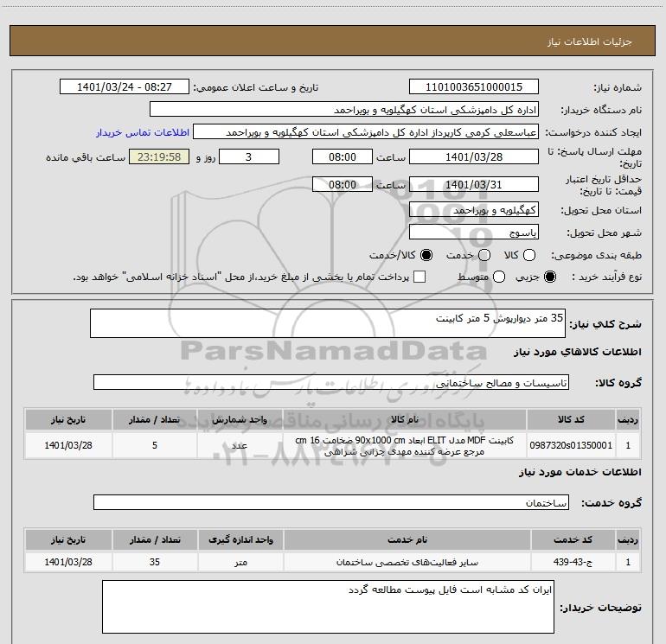Click the service name سایر فعالیت‌های تخصصی ساختمان
The image size is (666, 644).
pos(407,562)
